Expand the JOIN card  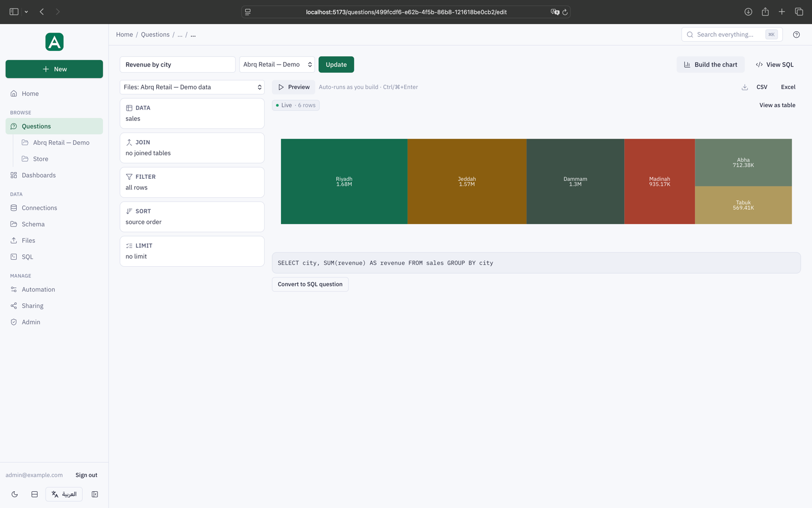[192, 148]
